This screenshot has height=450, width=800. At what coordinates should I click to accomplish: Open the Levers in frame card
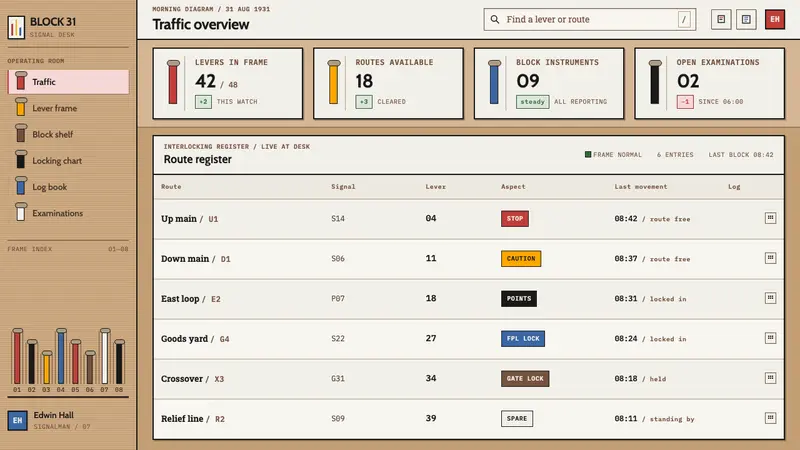tap(228, 84)
